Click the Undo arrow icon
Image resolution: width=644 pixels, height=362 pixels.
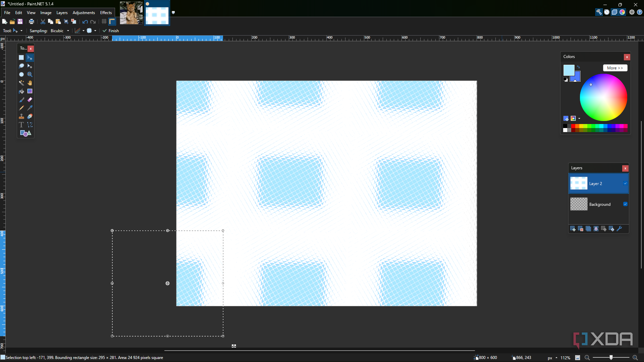point(85,21)
